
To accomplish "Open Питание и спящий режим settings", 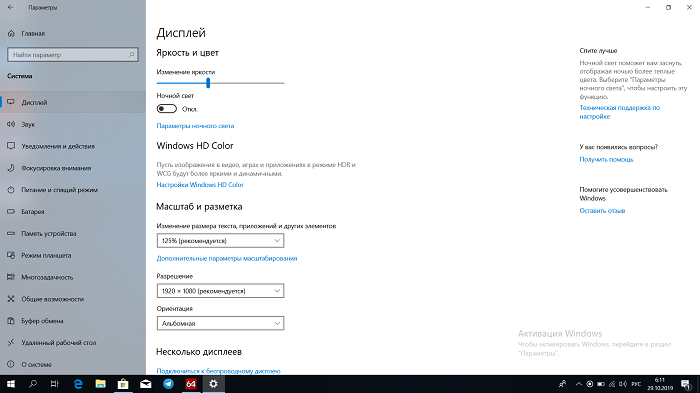I will click(x=73, y=190).
